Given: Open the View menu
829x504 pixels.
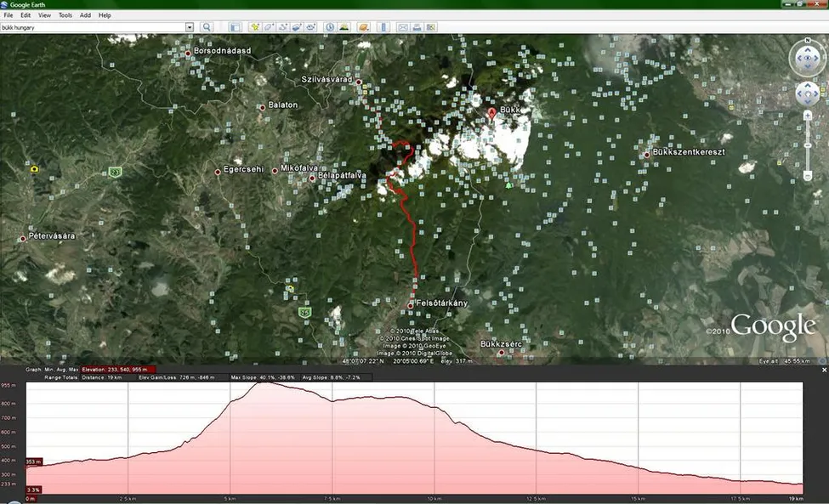Looking at the screenshot, I should pos(44,15).
